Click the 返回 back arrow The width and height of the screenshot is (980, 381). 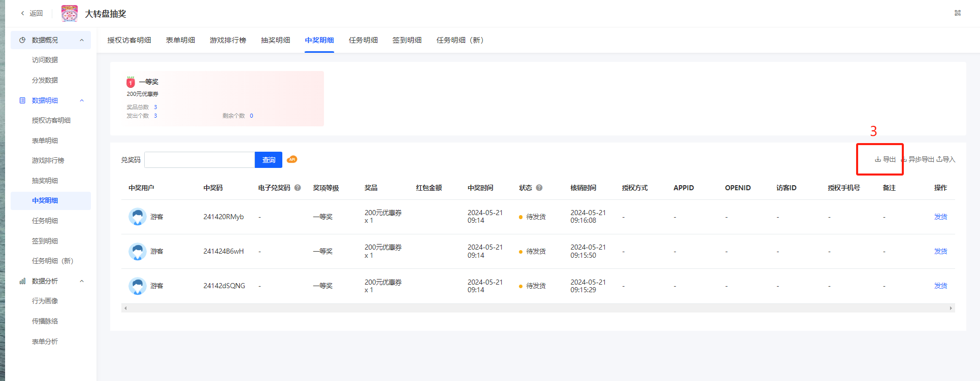22,13
